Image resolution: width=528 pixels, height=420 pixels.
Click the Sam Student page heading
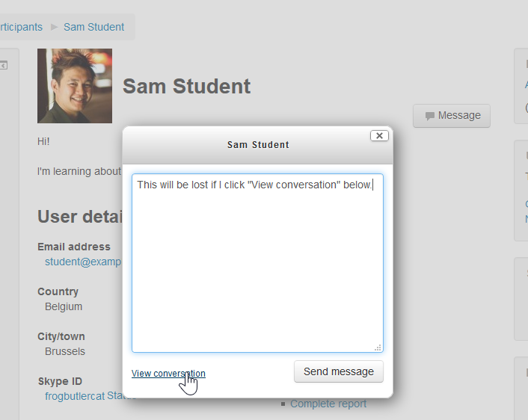tap(186, 86)
